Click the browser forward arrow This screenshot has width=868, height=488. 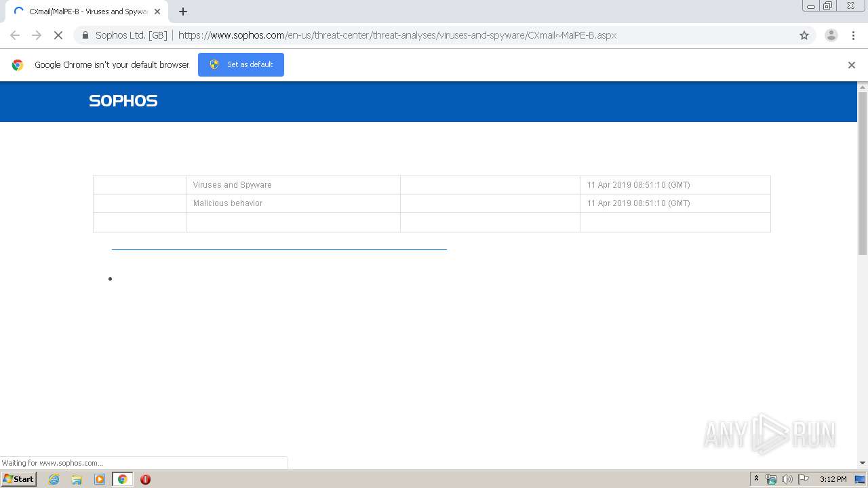point(37,35)
